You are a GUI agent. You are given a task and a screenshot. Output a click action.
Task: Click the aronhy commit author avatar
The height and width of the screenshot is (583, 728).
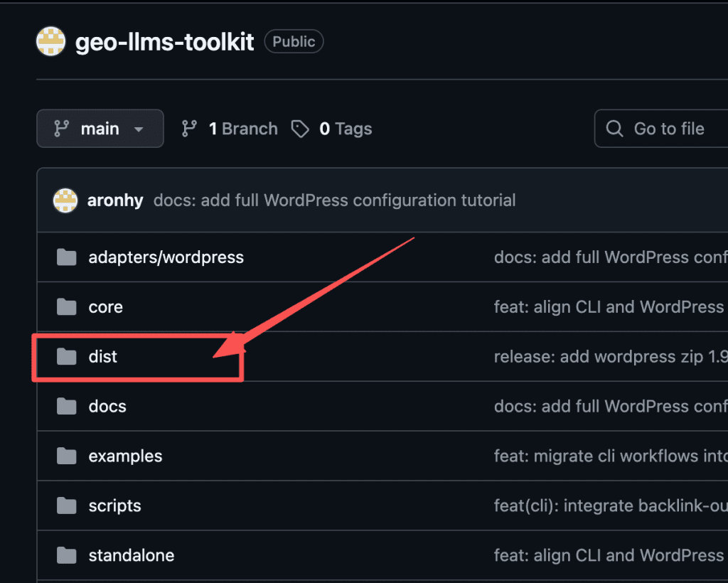65,200
